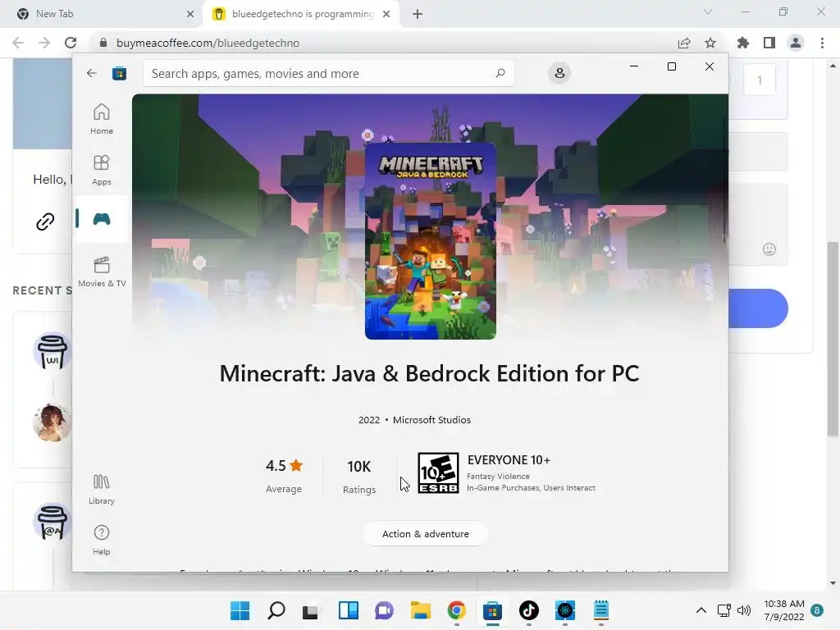Viewport: 840px width, 630px height.
Task: Switch to the New Tab tab
Action: tap(100, 14)
